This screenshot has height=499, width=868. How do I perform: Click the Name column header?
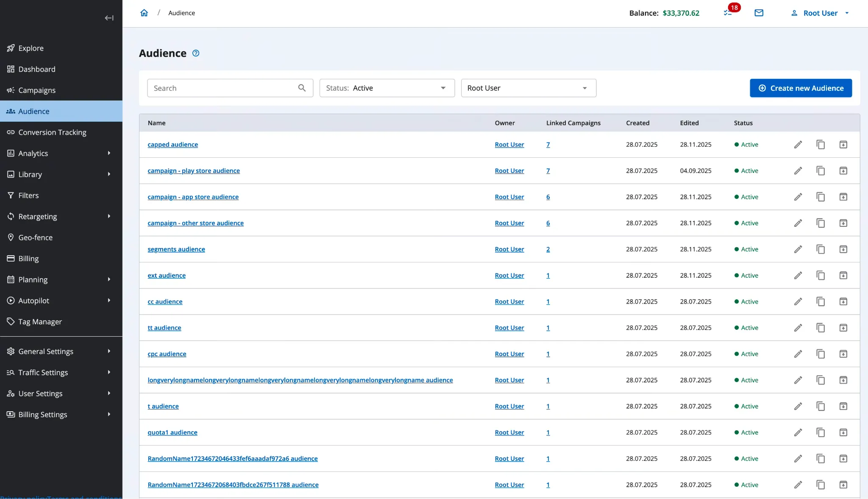pos(156,123)
